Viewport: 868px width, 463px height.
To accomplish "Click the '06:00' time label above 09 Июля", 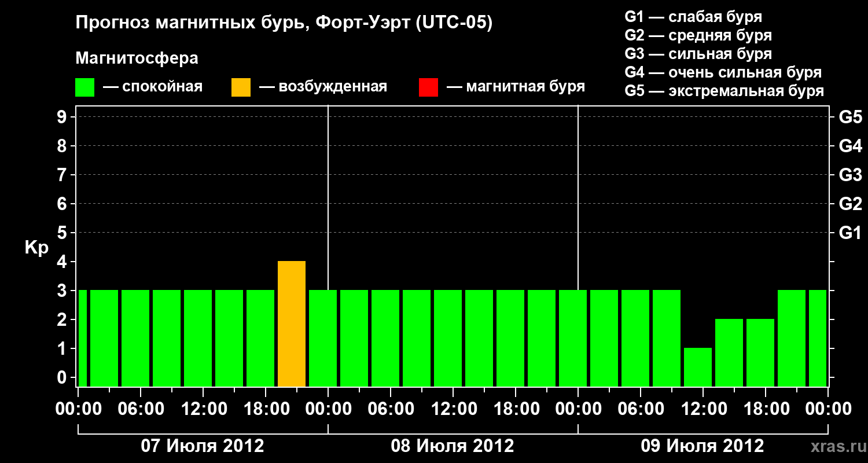I will pyautogui.click(x=641, y=409).
